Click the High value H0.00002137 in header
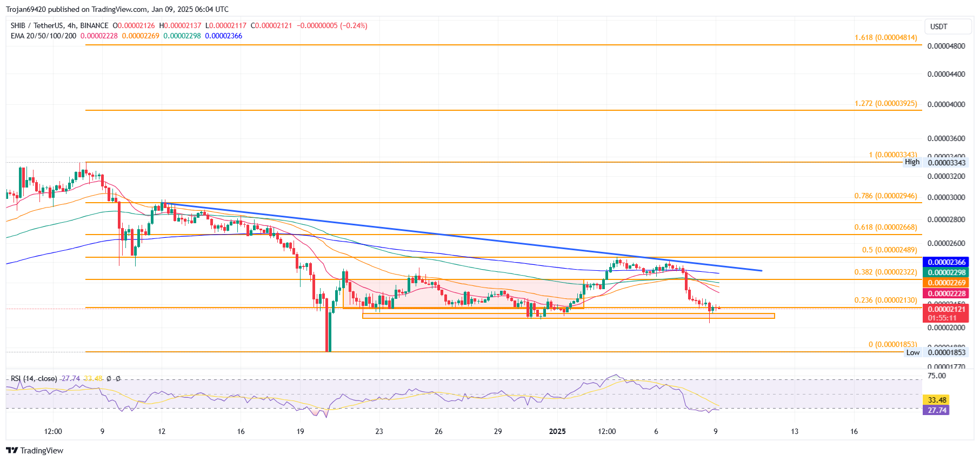980x461 pixels. [180, 25]
